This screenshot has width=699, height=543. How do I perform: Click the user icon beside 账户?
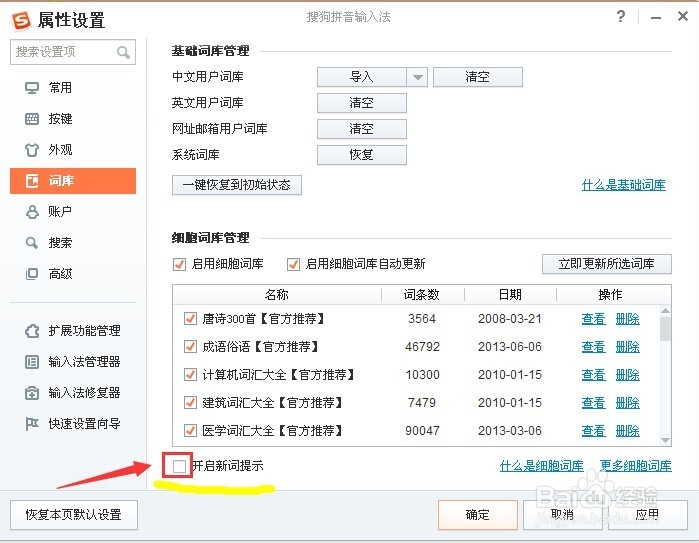point(32,212)
